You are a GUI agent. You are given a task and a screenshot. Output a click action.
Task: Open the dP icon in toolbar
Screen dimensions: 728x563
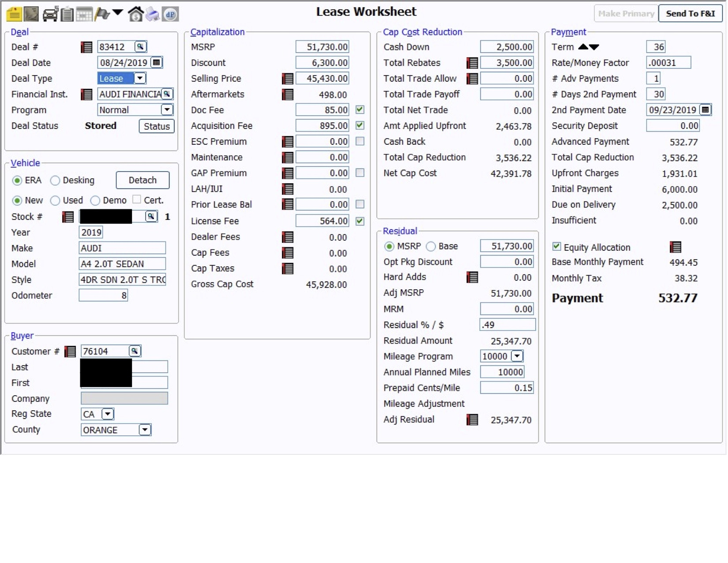(170, 14)
